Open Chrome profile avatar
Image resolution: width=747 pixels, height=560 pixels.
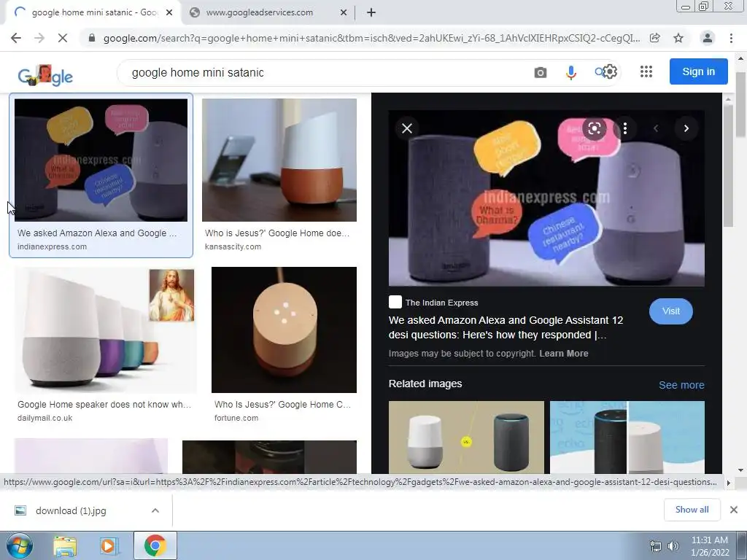coord(708,38)
